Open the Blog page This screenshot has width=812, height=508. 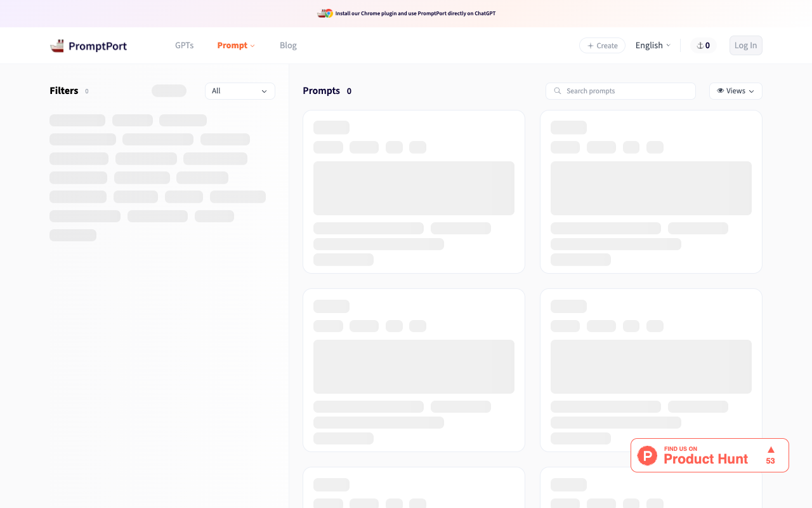pos(288,46)
